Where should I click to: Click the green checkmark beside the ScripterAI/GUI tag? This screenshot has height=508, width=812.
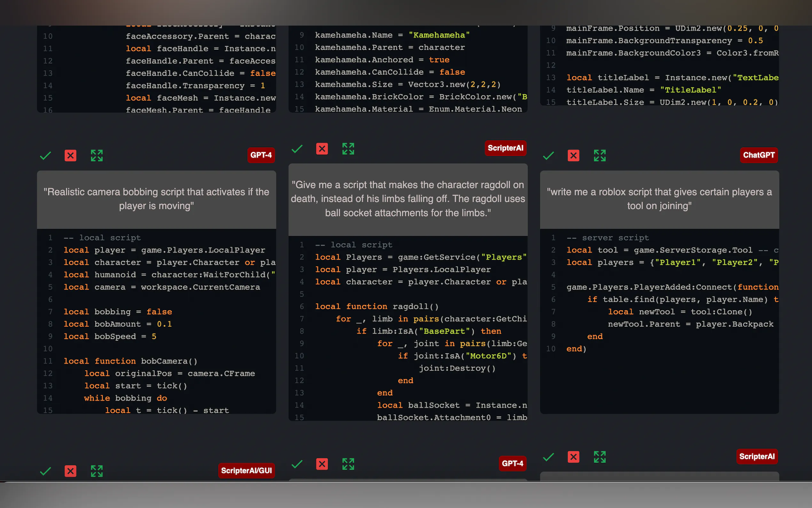coord(45,471)
